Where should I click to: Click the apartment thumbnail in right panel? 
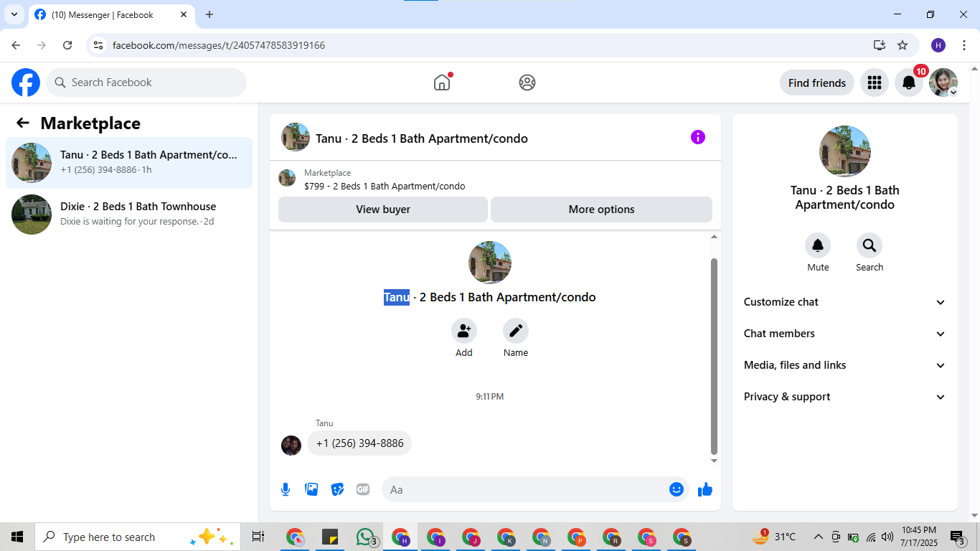pyautogui.click(x=845, y=151)
